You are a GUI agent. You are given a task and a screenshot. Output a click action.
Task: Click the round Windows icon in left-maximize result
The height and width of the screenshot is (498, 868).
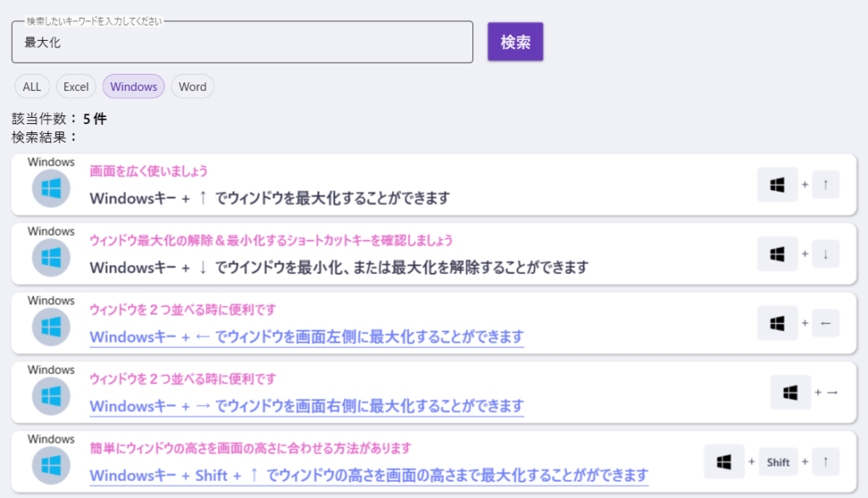click(x=51, y=327)
